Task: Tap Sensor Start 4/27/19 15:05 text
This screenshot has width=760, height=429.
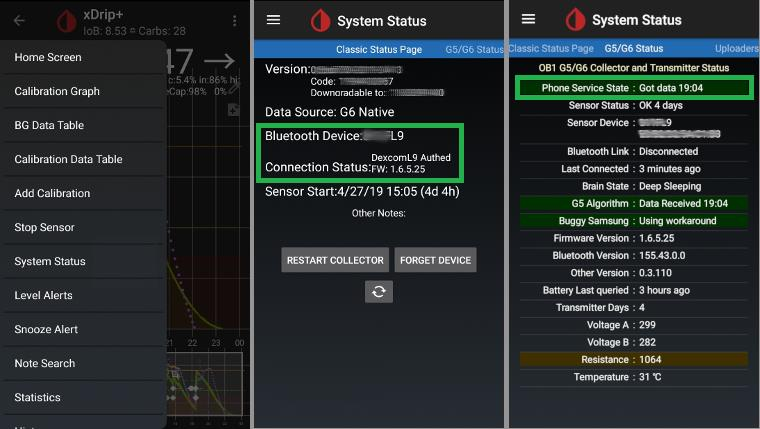Action: tap(362, 191)
